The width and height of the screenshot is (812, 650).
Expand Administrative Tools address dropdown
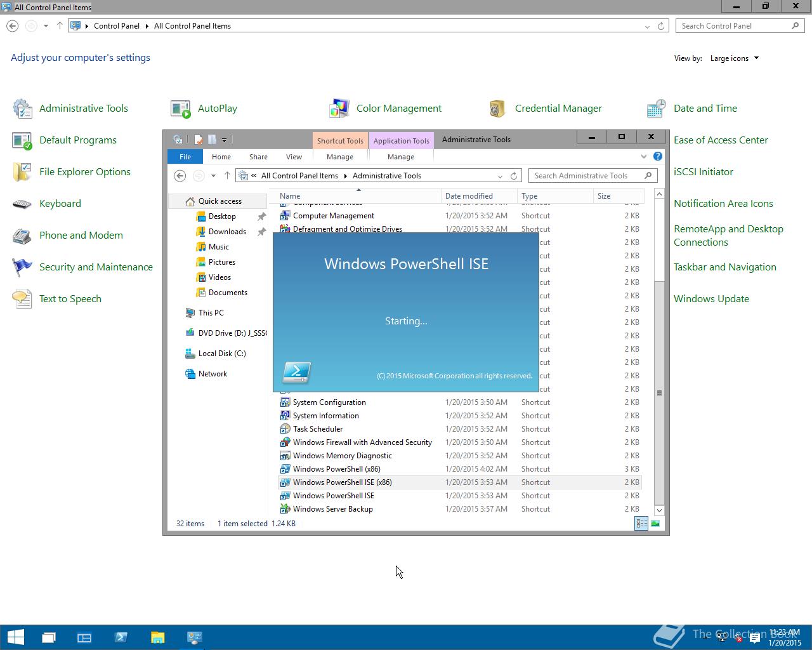tap(500, 176)
